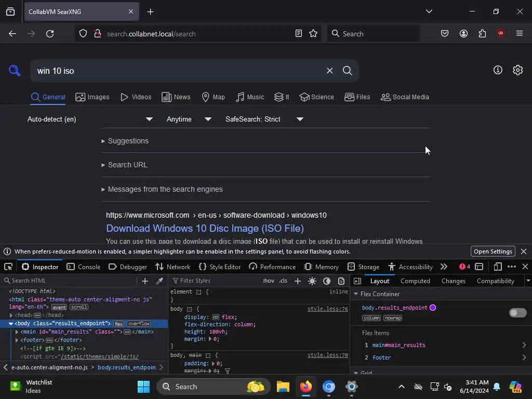
Task: Go back to previous page
Action: 12,34
